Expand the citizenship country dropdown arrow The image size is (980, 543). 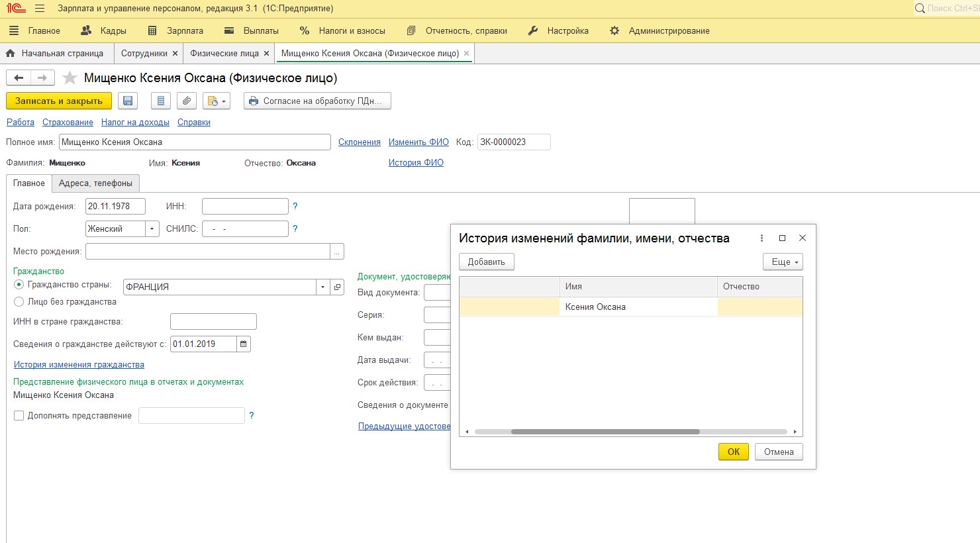[322, 287]
